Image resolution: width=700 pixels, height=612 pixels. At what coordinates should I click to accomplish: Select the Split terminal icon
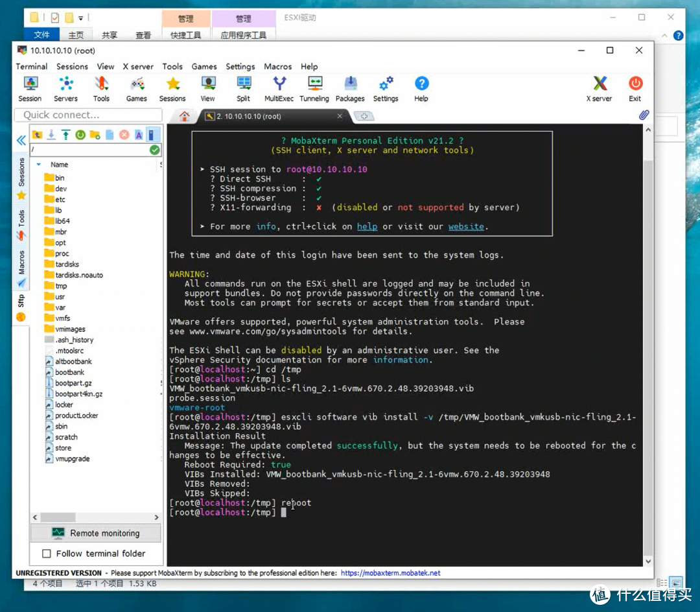click(243, 89)
